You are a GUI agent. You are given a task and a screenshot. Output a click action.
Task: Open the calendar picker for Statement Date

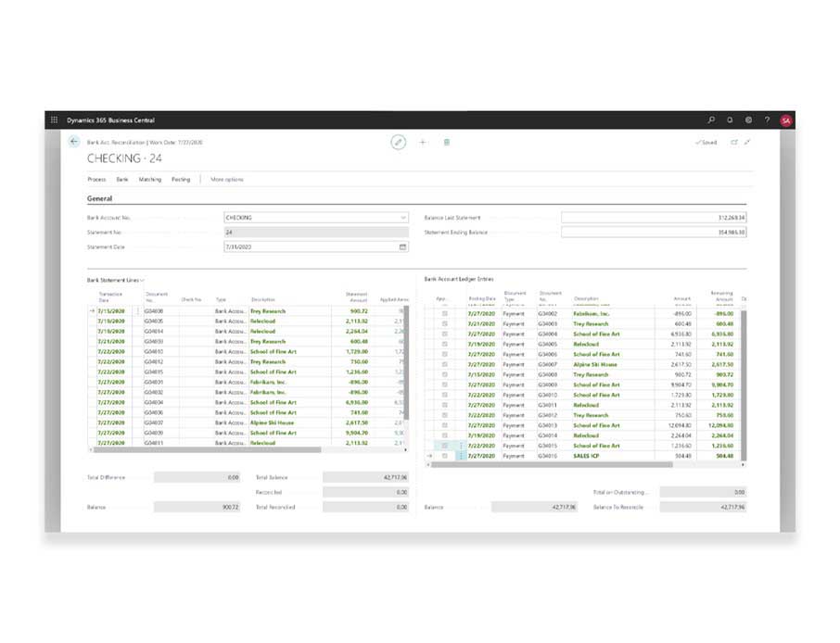tap(402, 246)
